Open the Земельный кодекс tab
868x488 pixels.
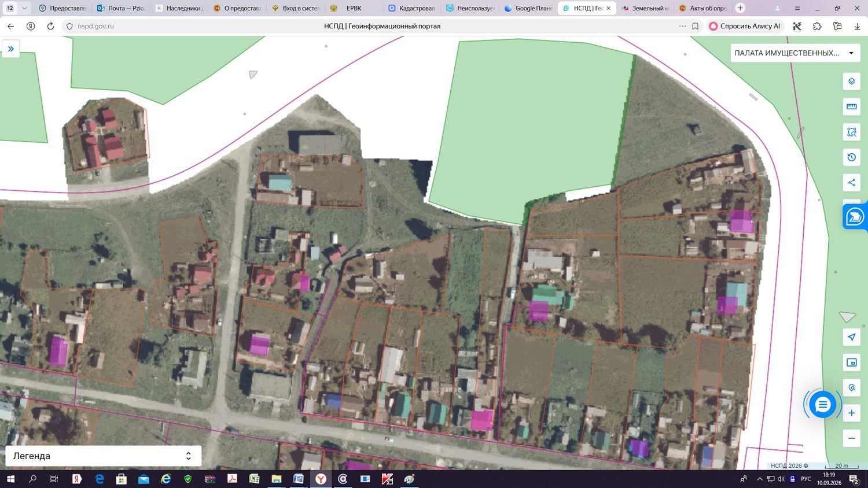coord(645,8)
